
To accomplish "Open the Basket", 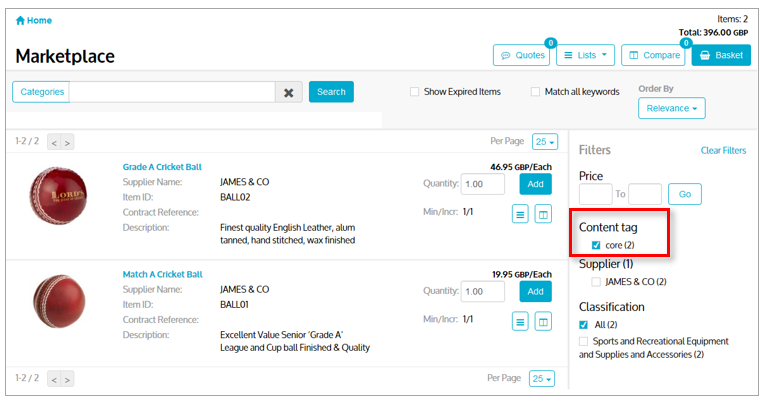I will [720, 55].
